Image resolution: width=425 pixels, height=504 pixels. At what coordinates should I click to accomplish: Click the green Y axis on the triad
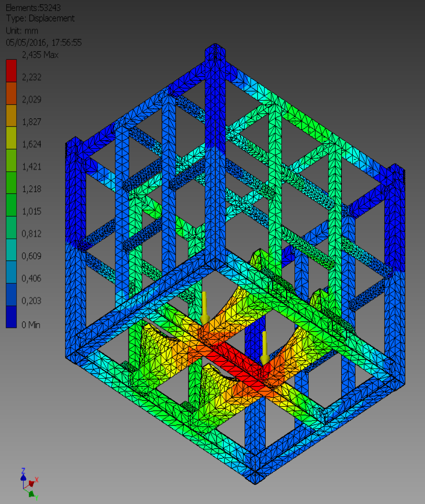[32, 494]
